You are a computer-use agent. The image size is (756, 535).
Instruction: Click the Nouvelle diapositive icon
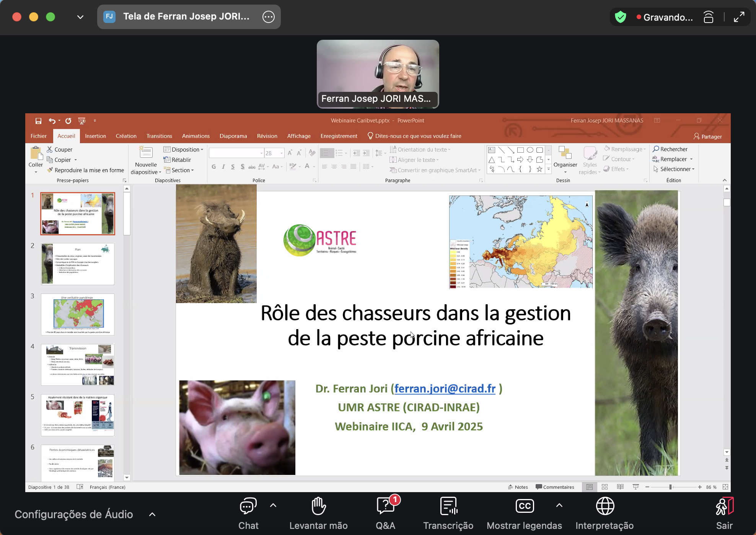click(x=146, y=153)
